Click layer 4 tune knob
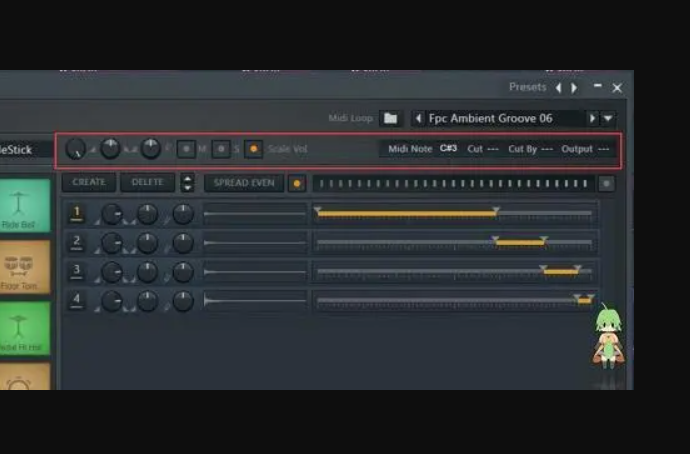 pyautogui.click(x=183, y=301)
